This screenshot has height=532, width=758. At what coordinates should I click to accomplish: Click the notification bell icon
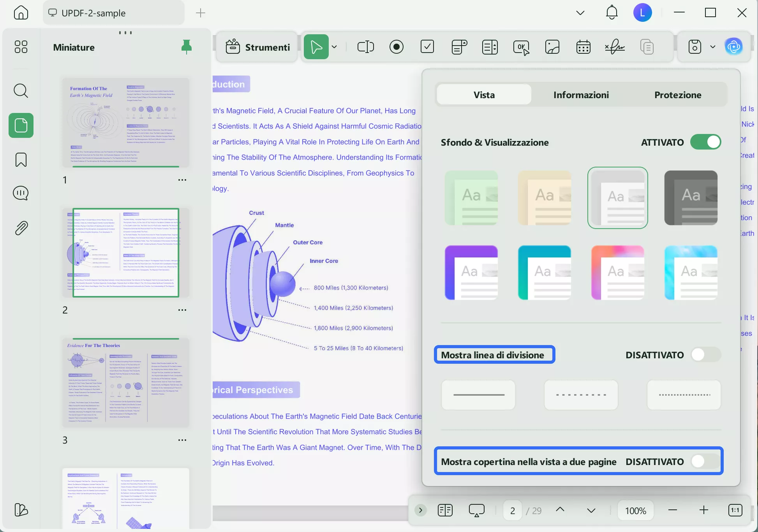coord(612,12)
